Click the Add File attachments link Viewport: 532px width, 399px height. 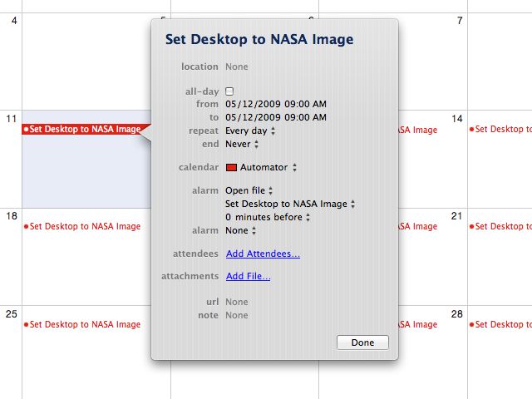coord(248,276)
